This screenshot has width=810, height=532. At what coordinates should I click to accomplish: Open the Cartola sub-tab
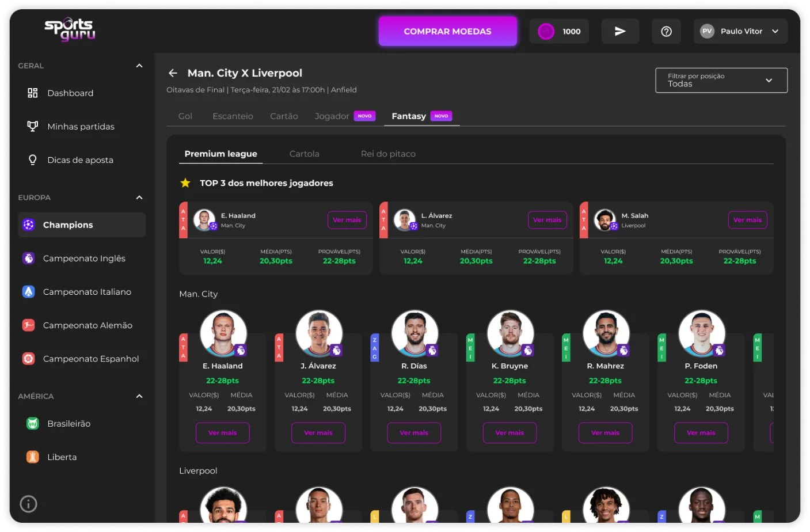coord(304,154)
